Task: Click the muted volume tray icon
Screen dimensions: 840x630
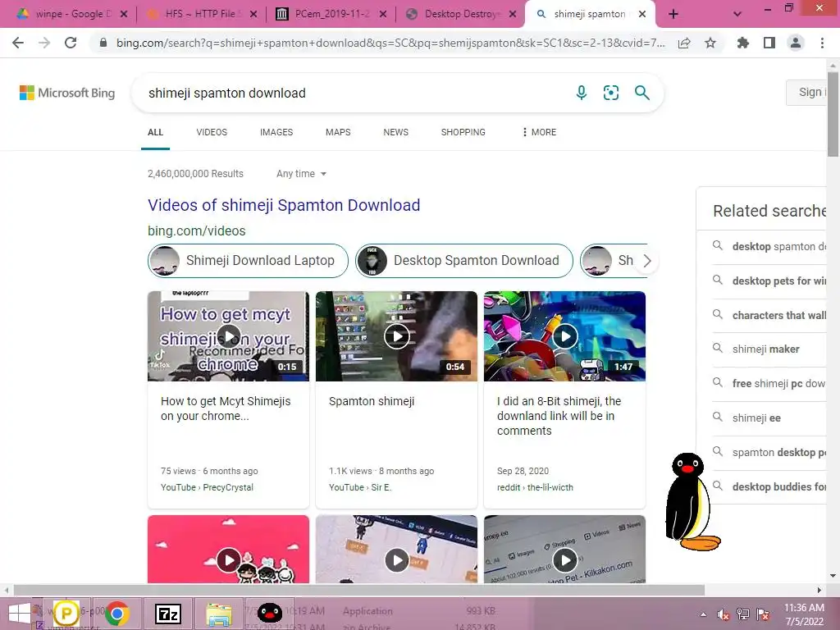Action: pyautogui.click(x=724, y=614)
